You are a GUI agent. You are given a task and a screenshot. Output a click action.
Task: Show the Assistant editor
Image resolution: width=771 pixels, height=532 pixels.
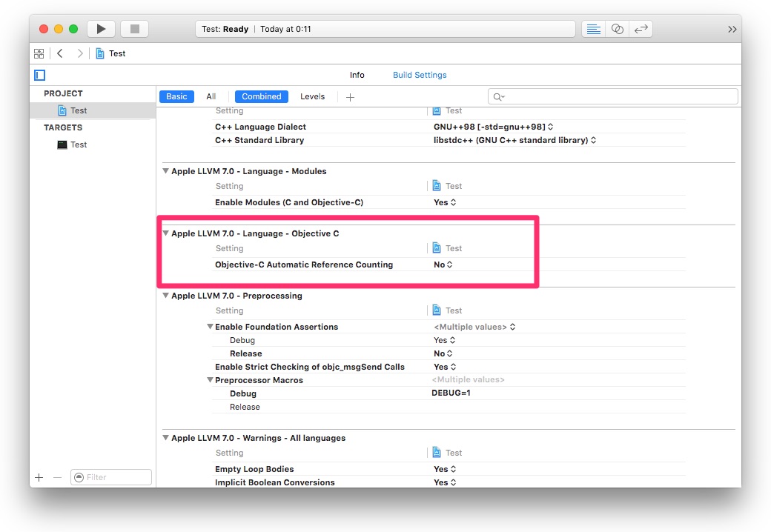pos(617,29)
